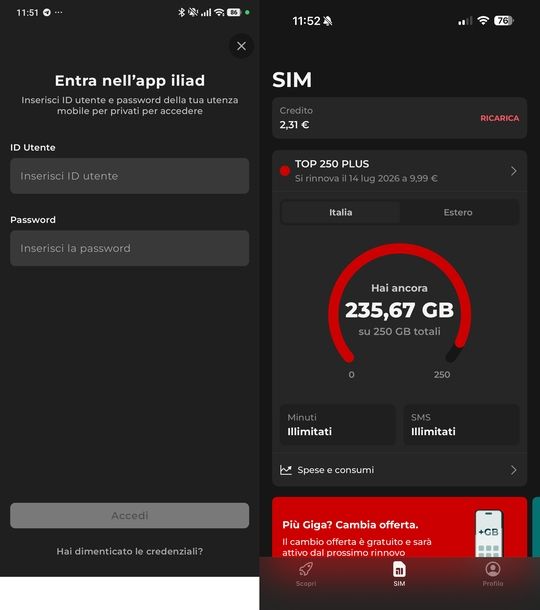The image size is (540, 610).
Task: Tap the Spese e consumi chart icon
Action: pyautogui.click(x=286, y=470)
